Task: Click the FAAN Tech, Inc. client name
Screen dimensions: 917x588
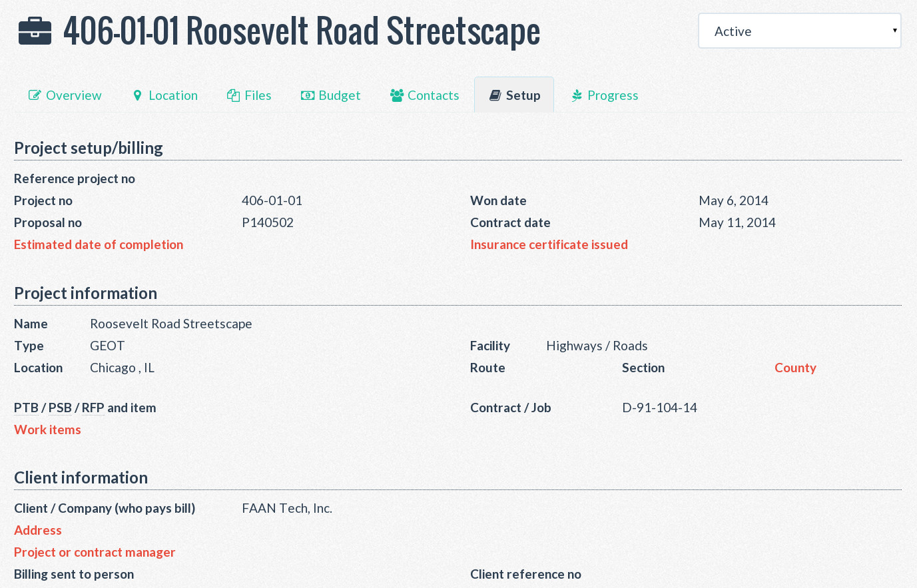Action: 287,508
